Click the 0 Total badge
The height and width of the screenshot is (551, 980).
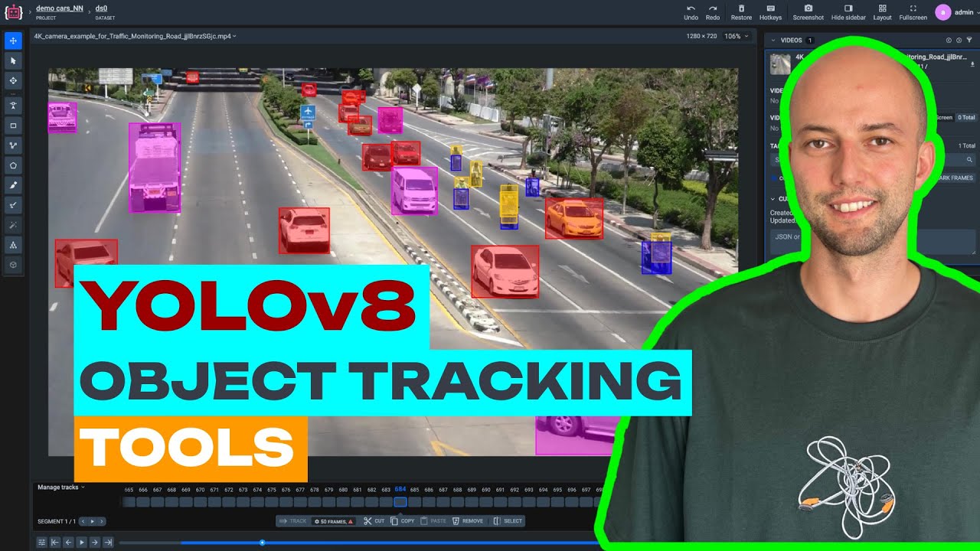966,118
